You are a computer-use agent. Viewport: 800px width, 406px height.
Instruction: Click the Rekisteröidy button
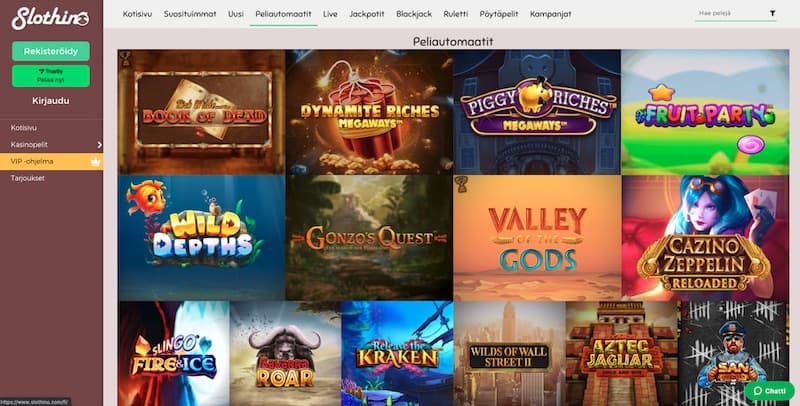[51, 51]
